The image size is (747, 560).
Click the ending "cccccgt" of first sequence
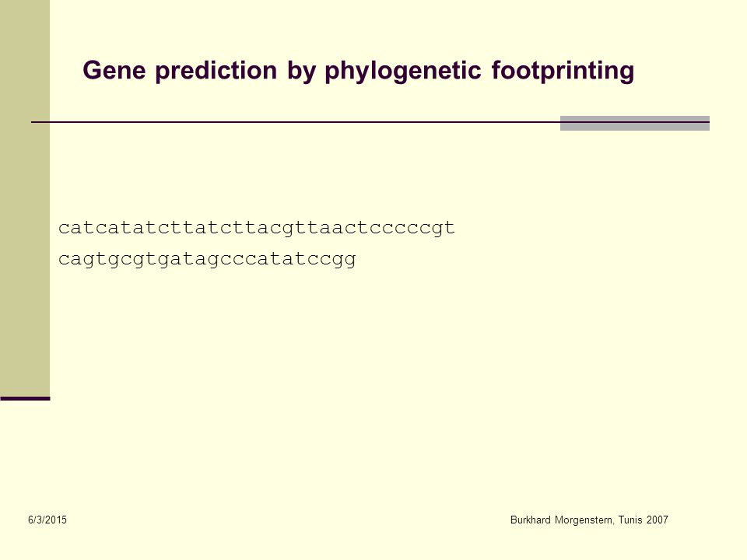pyautogui.click(x=412, y=229)
